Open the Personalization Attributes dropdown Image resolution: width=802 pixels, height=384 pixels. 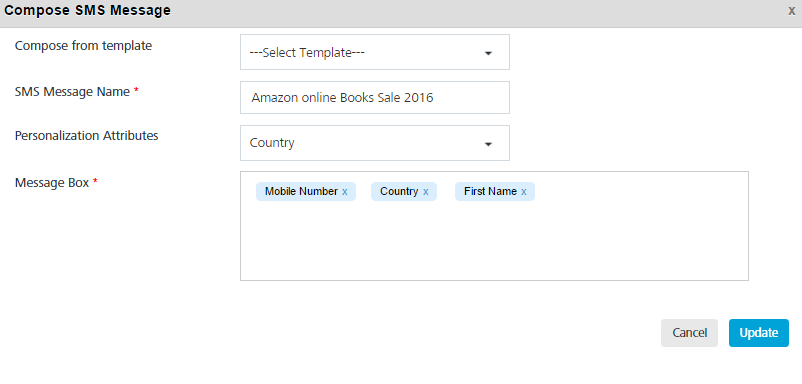coord(375,143)
